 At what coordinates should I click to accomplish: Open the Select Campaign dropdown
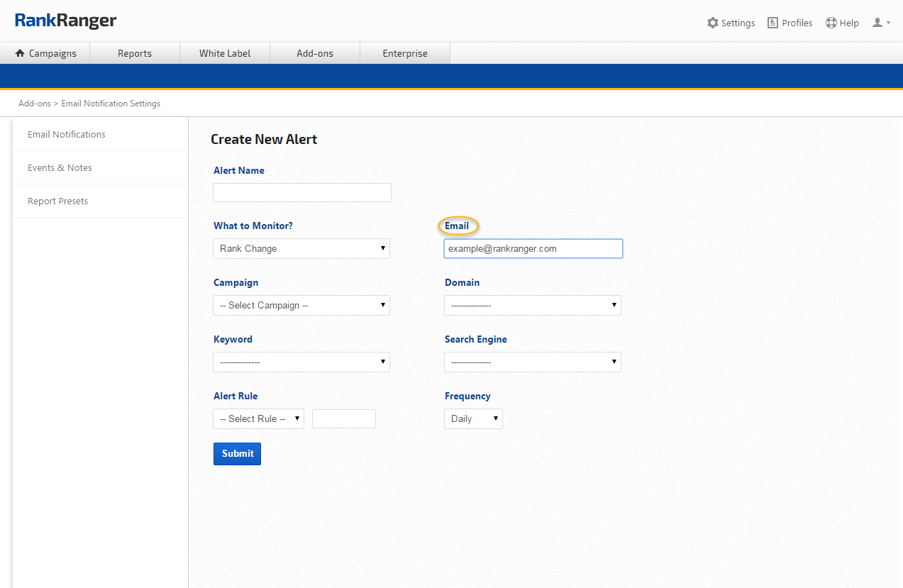point(301,305)
